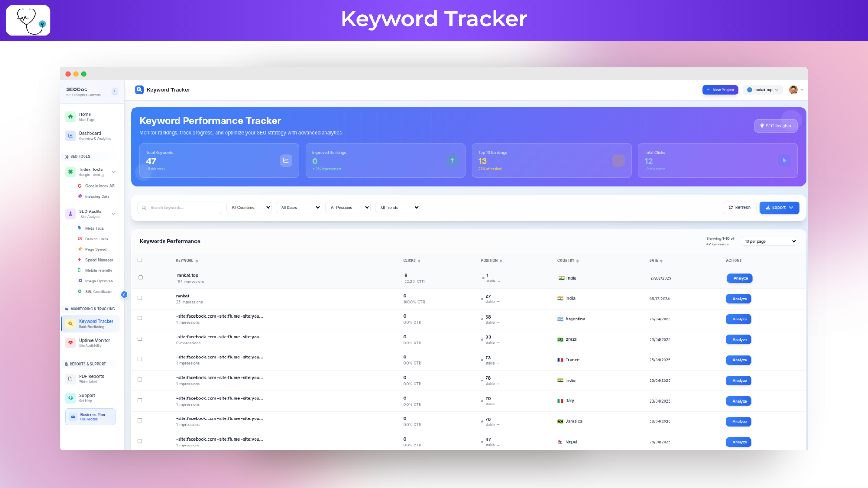
Task: Click the user avatar at top right
Action: point(793,89)
